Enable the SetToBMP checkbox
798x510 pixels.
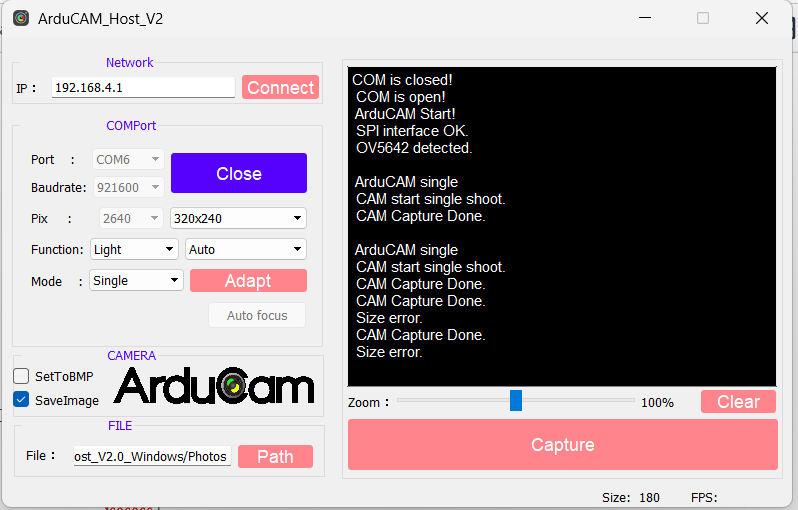(21, 376)
